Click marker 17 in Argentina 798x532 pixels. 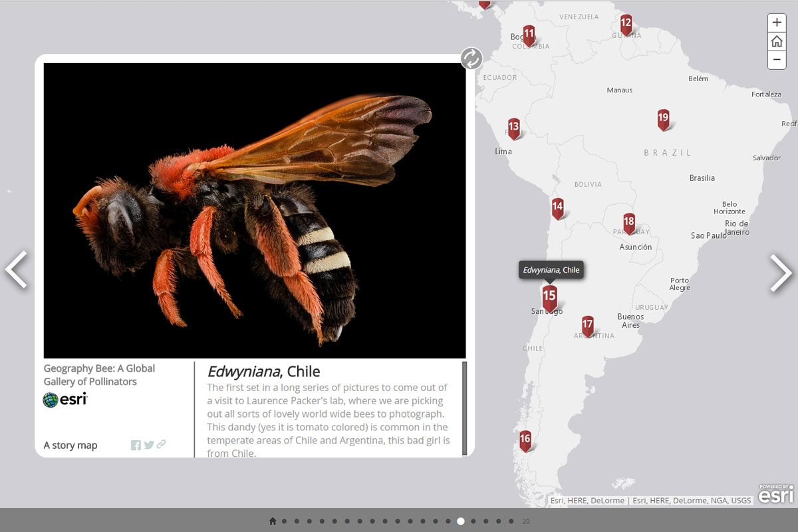coord(587,326)
